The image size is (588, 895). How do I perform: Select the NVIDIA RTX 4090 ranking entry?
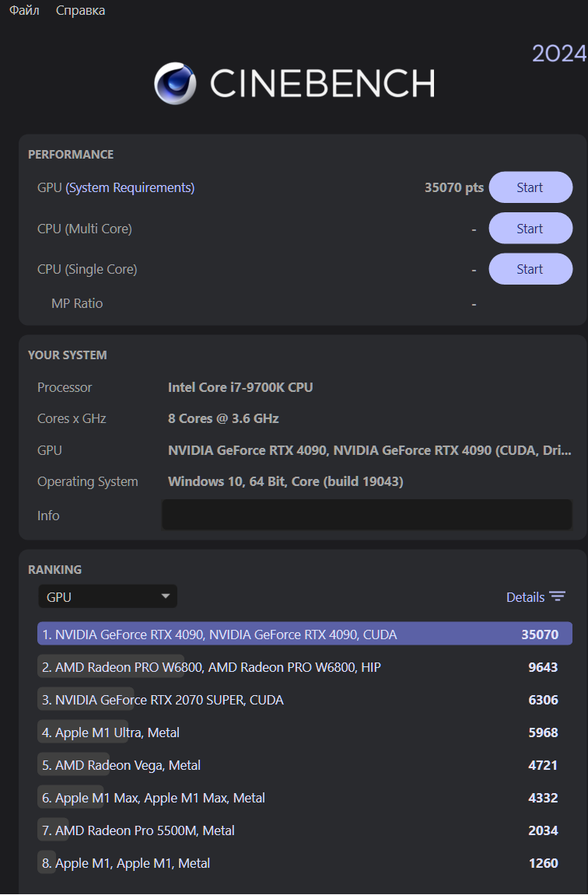click(304, 634)
